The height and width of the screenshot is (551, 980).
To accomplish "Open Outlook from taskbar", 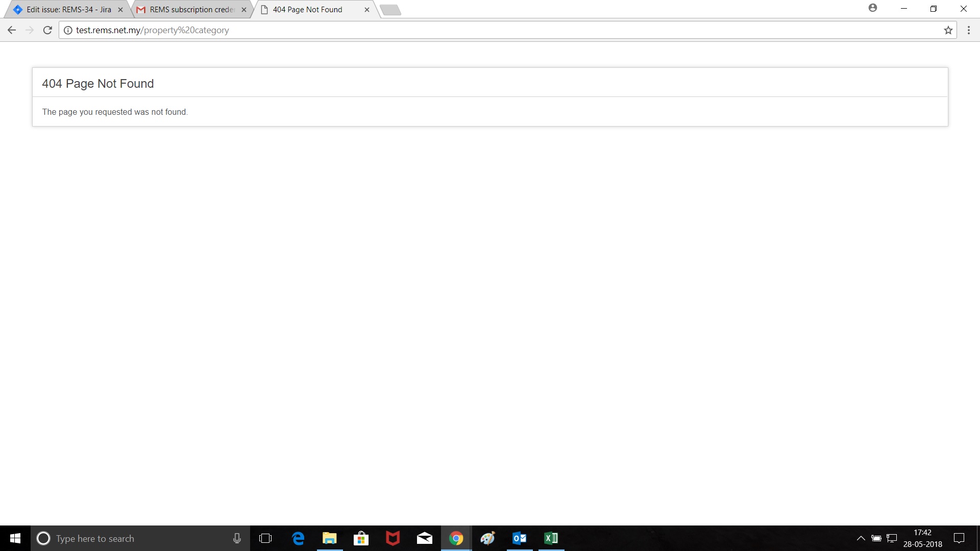I will coord(519,538).
